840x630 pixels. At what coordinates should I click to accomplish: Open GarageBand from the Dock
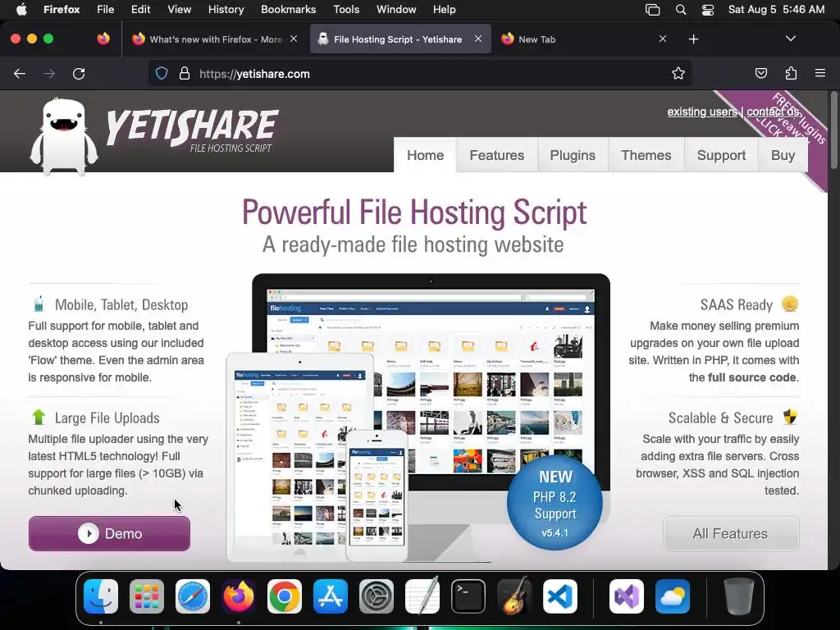pyautogui.click(x=514, y=596)
